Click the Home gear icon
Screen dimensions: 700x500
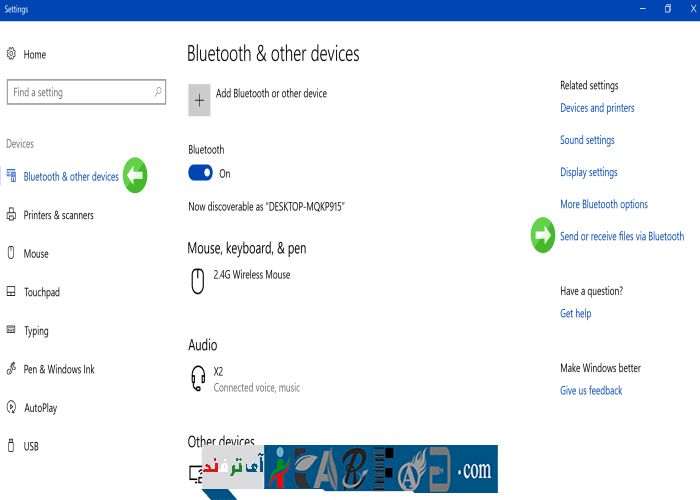(11, 54)
